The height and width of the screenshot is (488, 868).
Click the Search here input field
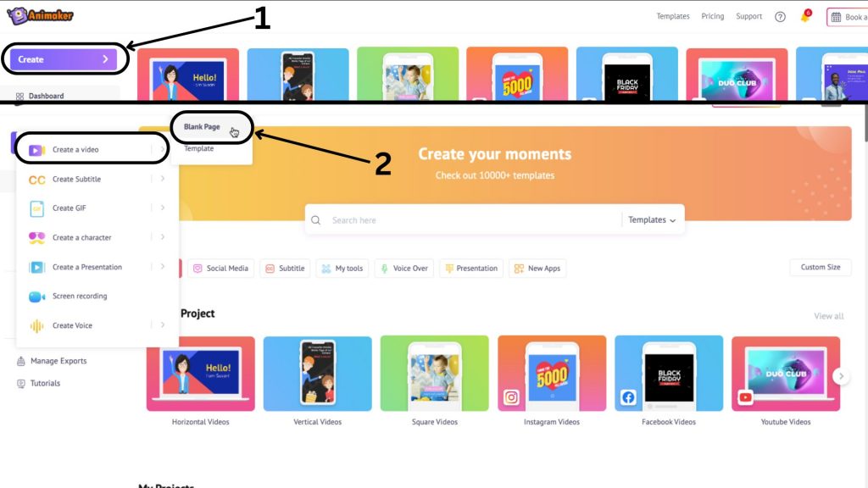473,219
